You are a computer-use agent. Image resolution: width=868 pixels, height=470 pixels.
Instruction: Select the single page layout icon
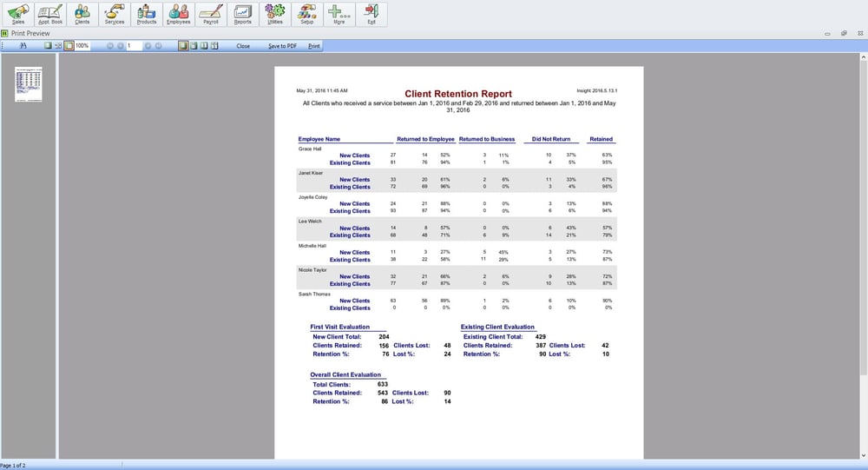[x=183, y=46]
